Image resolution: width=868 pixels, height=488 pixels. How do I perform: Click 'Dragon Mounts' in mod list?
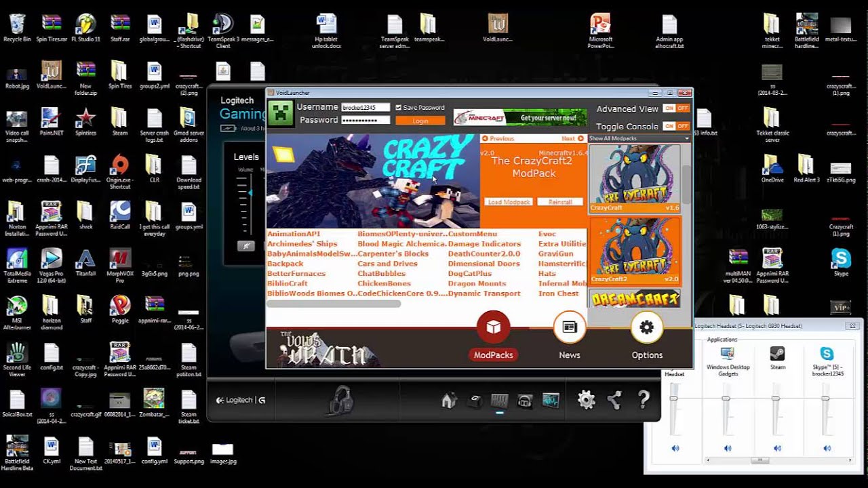477,283
